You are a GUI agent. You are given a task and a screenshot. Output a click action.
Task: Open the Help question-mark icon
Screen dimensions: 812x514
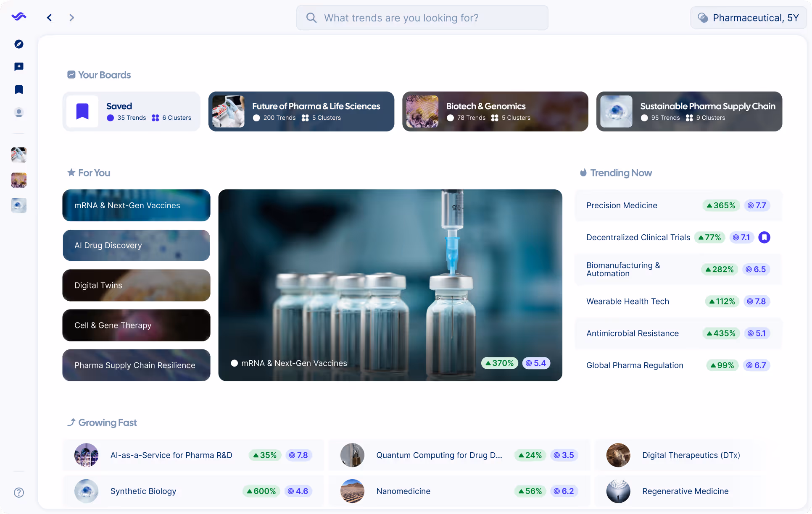click(18, 493)
